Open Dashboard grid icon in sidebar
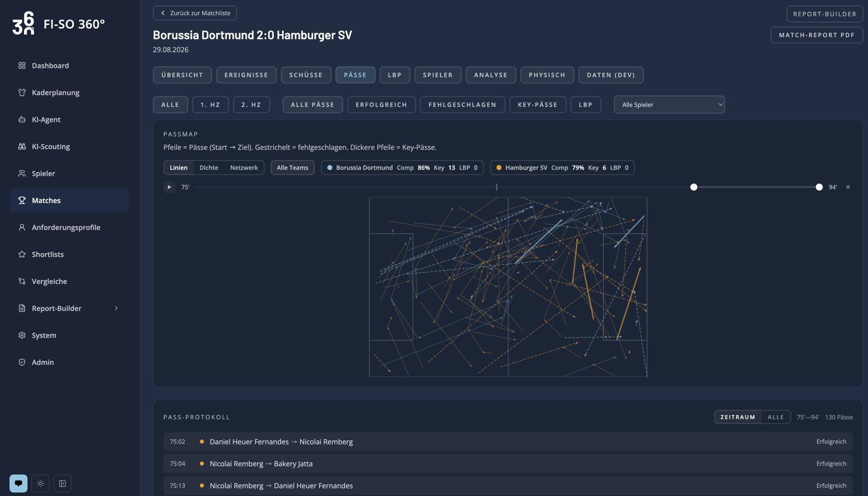Image resolution: width=868 pixels, height=496 pixels. [22, 66]
